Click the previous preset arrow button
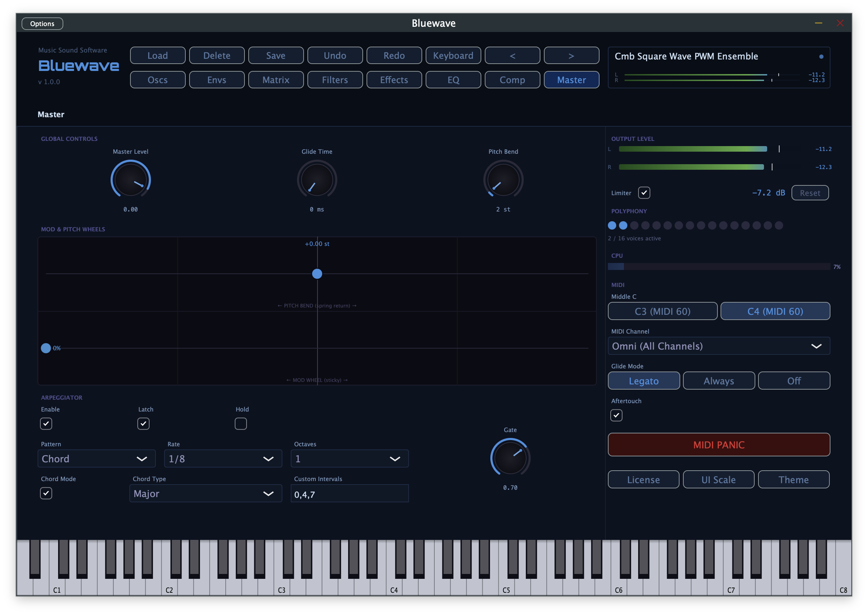 [x=512, y=56]
